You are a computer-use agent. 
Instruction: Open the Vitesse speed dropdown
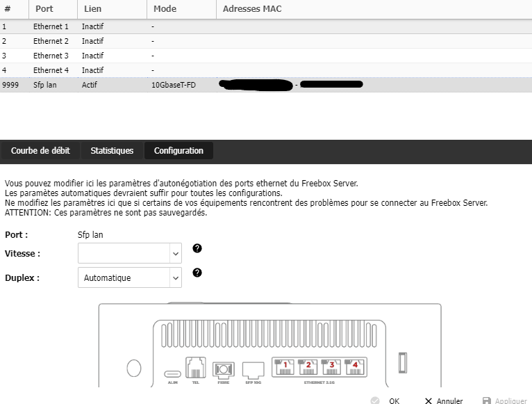tap(130, 254)
